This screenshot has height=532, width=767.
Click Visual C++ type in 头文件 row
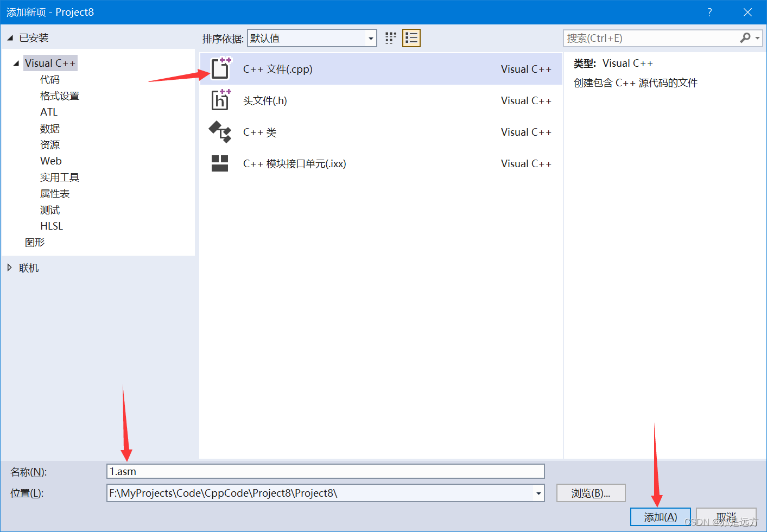526,100
